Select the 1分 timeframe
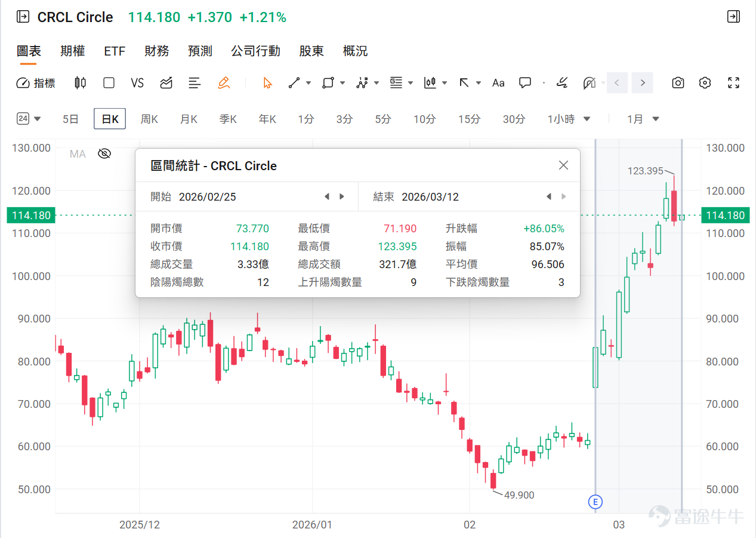 [306, 119]
